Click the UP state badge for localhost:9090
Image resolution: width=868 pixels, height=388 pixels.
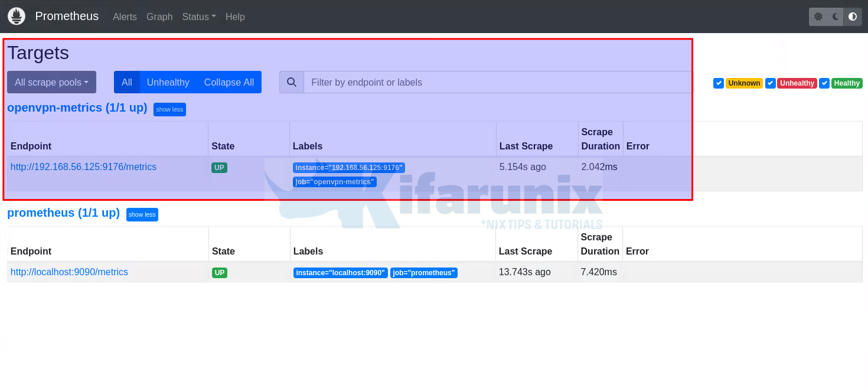[220, 273]
